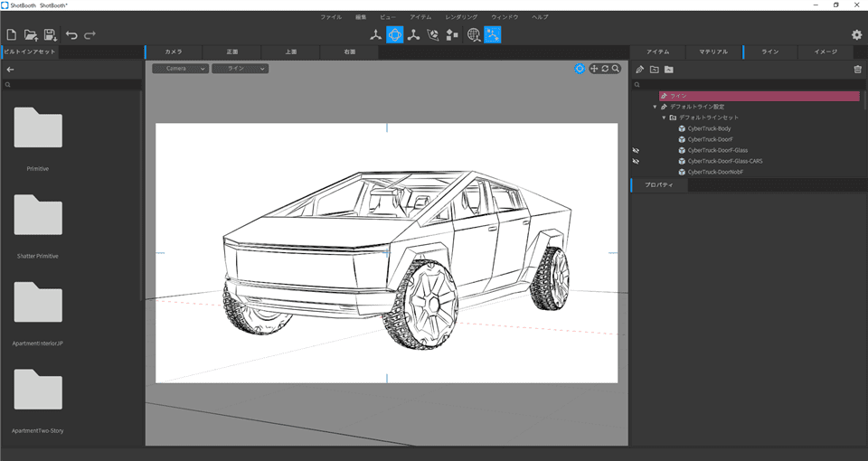This screenshot has height=461, width=868.
Task: Switch to the 右面 viewport tab
Action: pos(349,52)
